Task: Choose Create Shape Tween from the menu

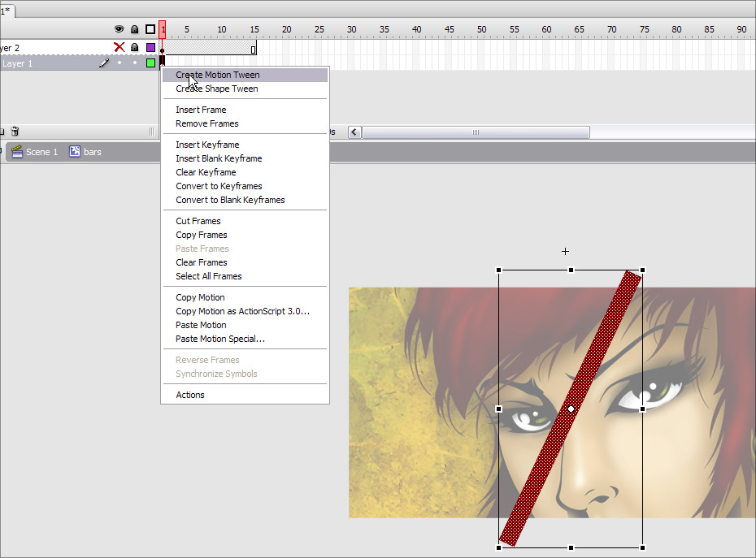Action: (217, 89)
